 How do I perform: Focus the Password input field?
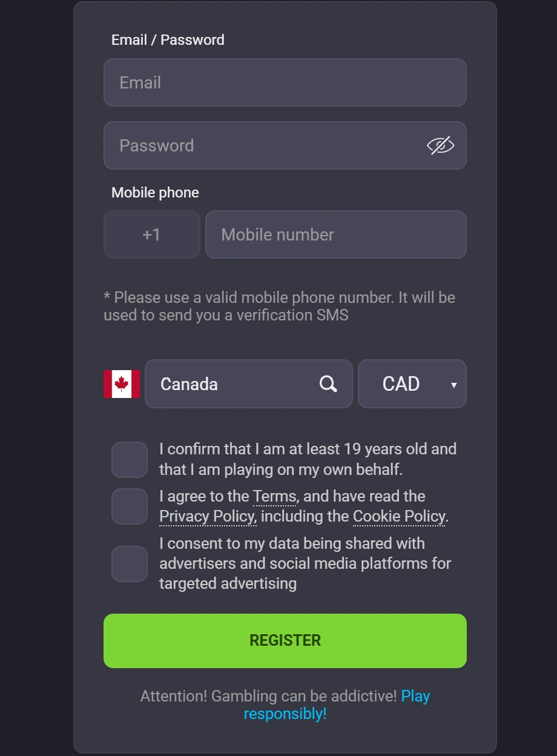(260, 145)
